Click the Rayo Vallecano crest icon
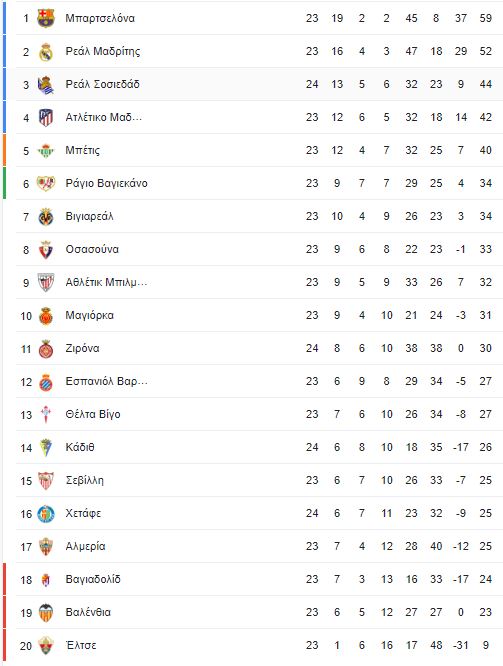 (x=46, y=183)
